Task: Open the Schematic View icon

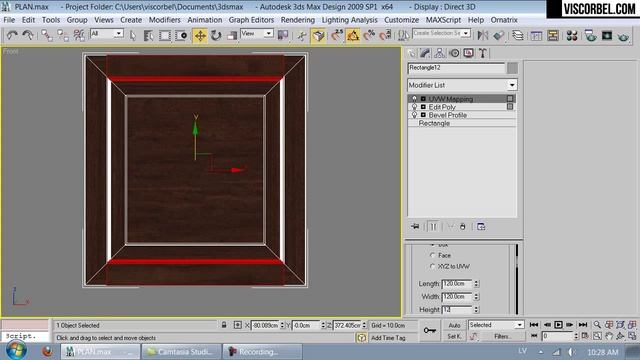Action: [x=553, y=36]
